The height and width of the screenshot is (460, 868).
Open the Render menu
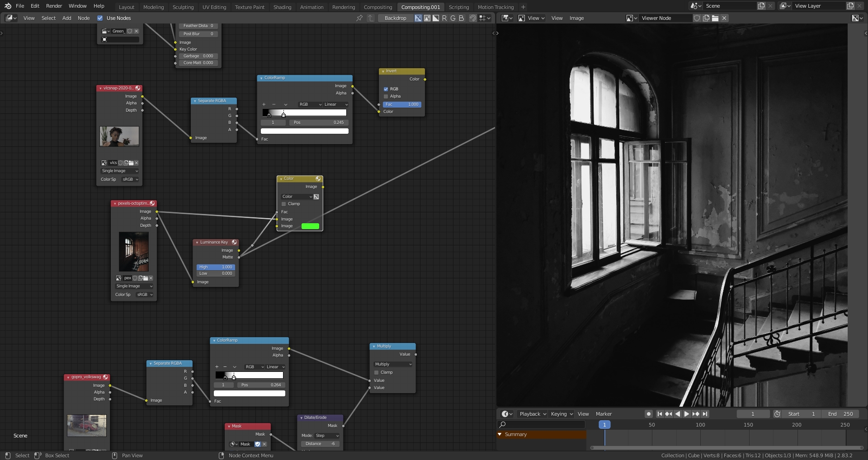click(x=54, y=6)
